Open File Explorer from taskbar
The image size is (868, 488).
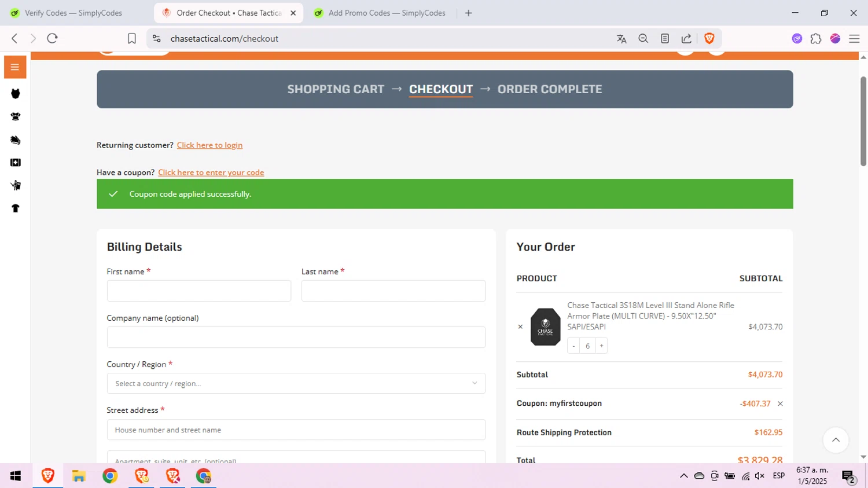[79, 476]
